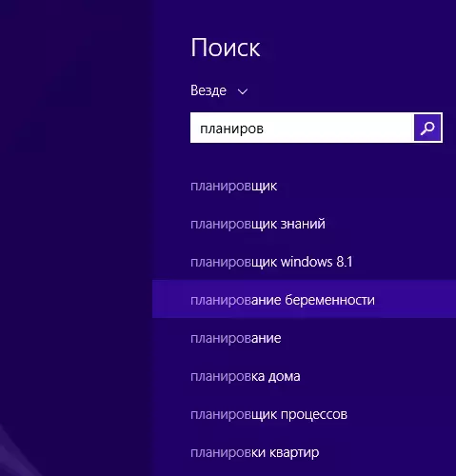Screen dimensions: 456x476
Task: Select suggestion планировщик знаний
Action: click(304, 224)
